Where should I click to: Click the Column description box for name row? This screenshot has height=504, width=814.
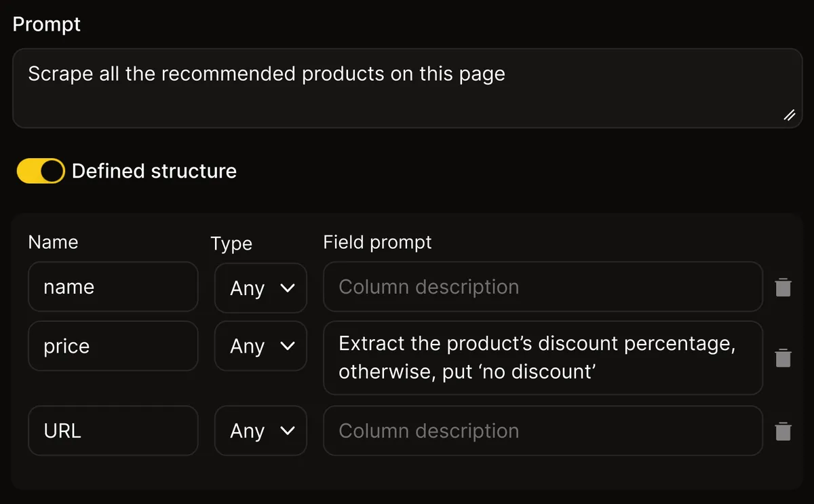pos(543,287)
